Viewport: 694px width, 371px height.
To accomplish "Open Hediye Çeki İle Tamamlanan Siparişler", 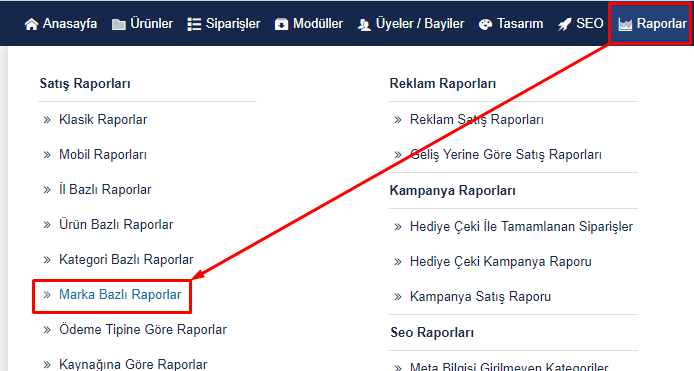I will click(x=521, y=227).
